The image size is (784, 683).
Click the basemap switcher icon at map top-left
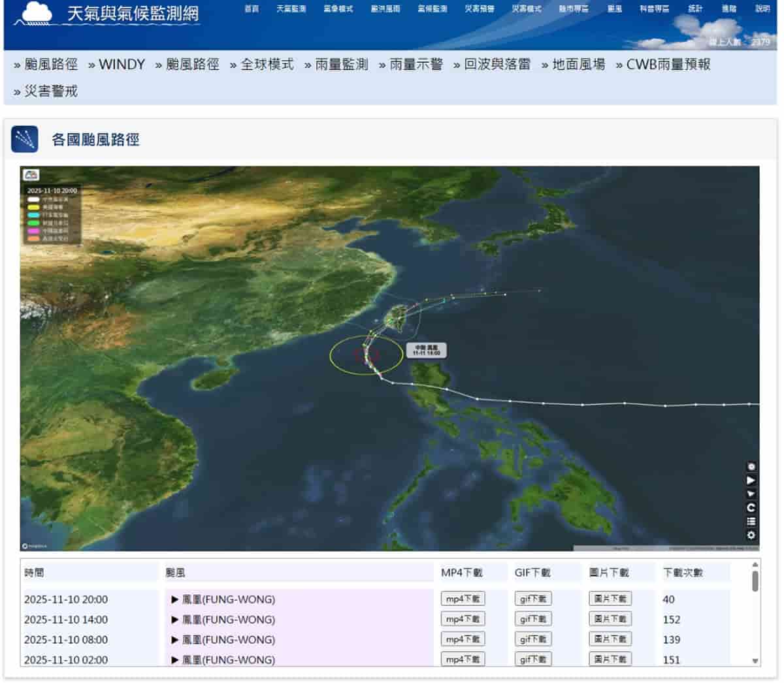[31, 175]
